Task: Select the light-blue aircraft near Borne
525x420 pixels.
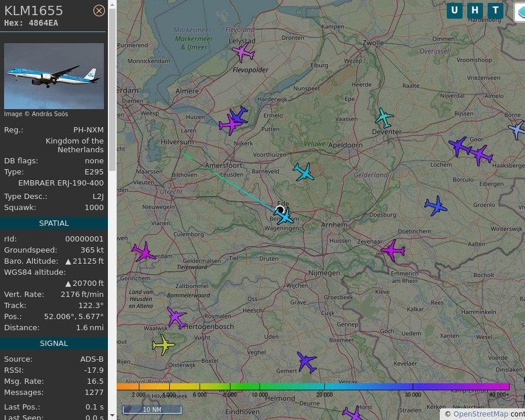Action: (x=517, y=129)
